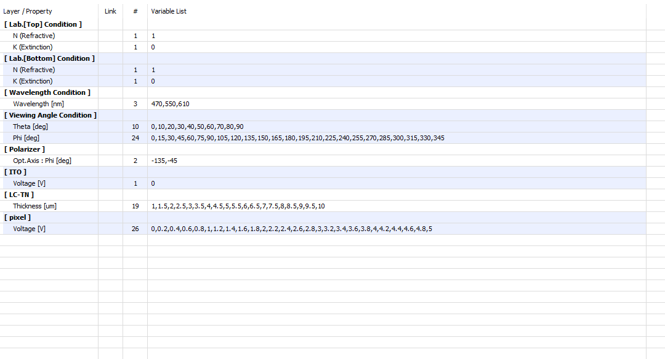Select the Polarizer group header
666x362 pixels.
(x=24, y=149)
